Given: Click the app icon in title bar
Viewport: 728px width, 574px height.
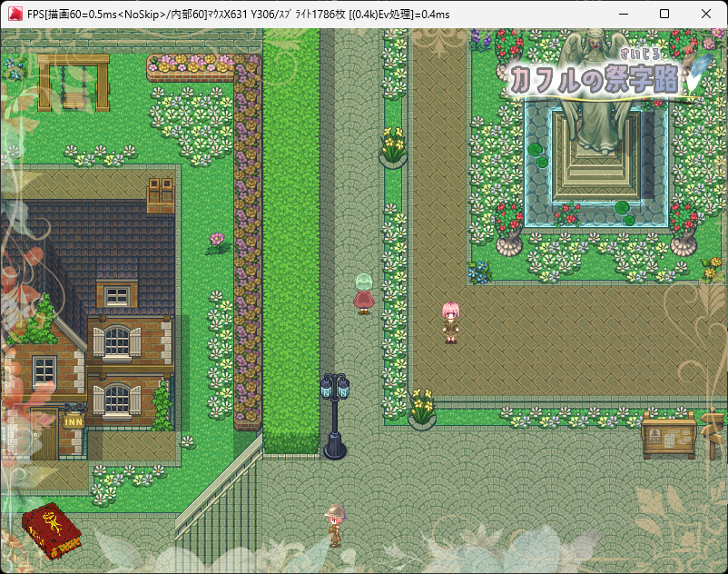Looking at the screenshot, I should [x=15, y=14].
